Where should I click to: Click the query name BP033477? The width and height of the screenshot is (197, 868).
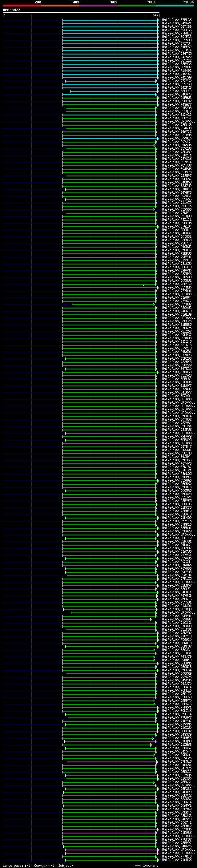tap(11, 10)
